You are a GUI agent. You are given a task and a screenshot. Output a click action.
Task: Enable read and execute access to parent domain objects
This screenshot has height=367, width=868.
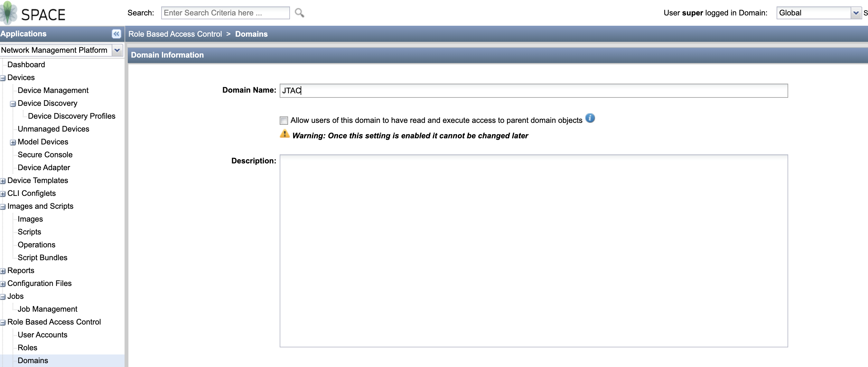[x=284, y=121]
